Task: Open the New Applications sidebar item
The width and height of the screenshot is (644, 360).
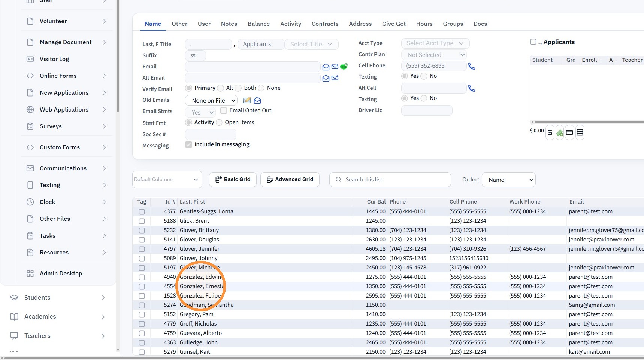Action: coord(66,92)
